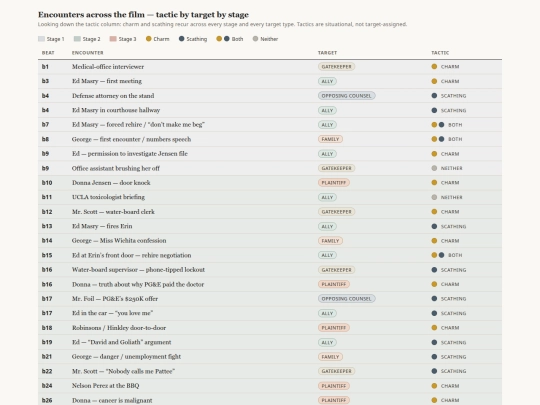Click scathing dot for Ed Masry courthouse hallway

pyautogui.click(x=434, y=110)
